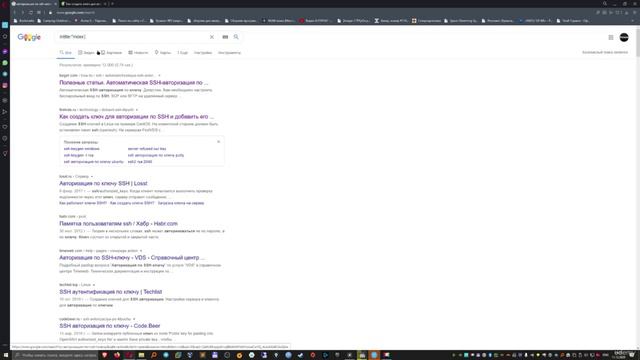Open history clock icon in sidebar
Screen dimensions: 640x360
(x=5, y=138)
